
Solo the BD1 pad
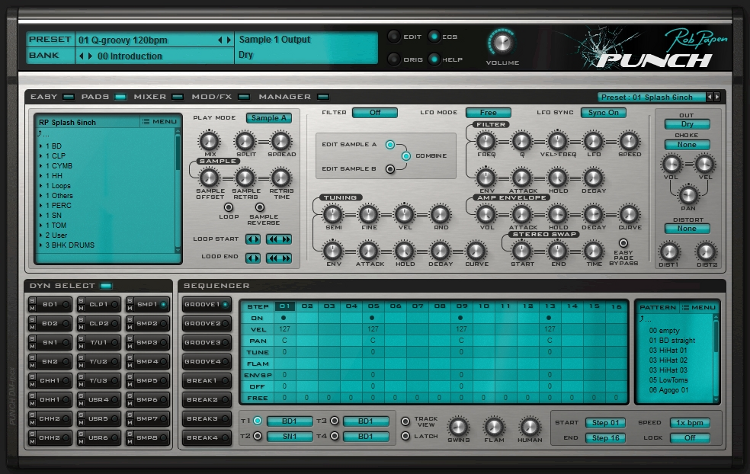(32, 300)
